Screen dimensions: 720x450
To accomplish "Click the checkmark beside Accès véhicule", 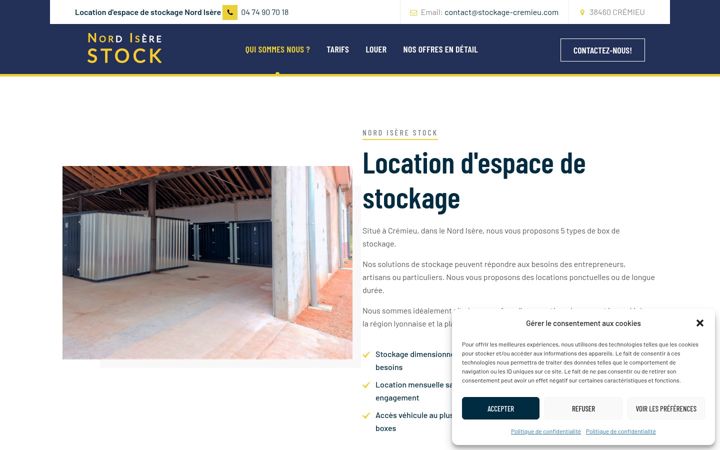I will [366, 416].
